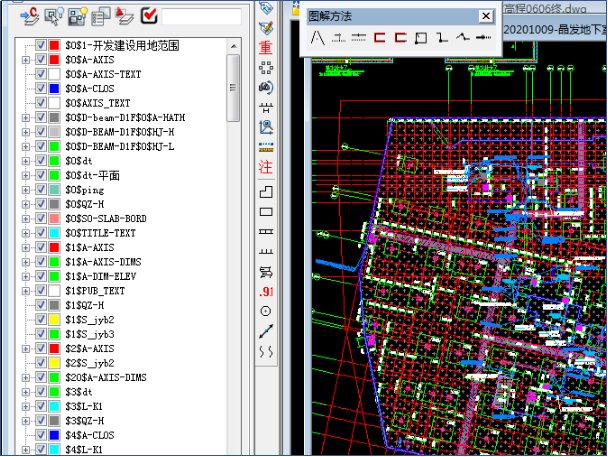Expand the $0$A-AXIS tree node
Image resolution: width=608 pixels, height=457 pixels.
(26, 59)
